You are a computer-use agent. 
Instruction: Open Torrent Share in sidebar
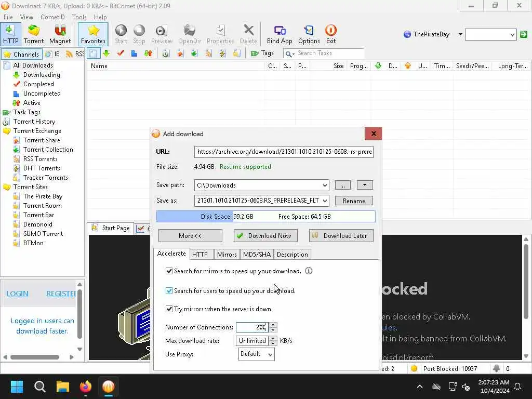pyautogui.click(x=42, y=140)
